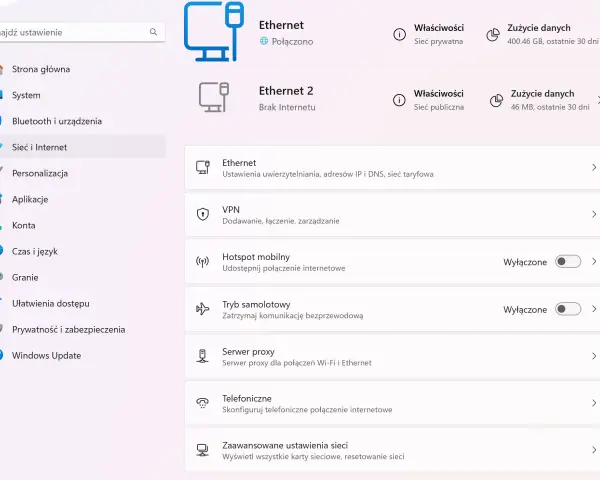600x480 pixels.
Task: Toggle the Tryb samolotowy switch
Action: coord(568,309)
